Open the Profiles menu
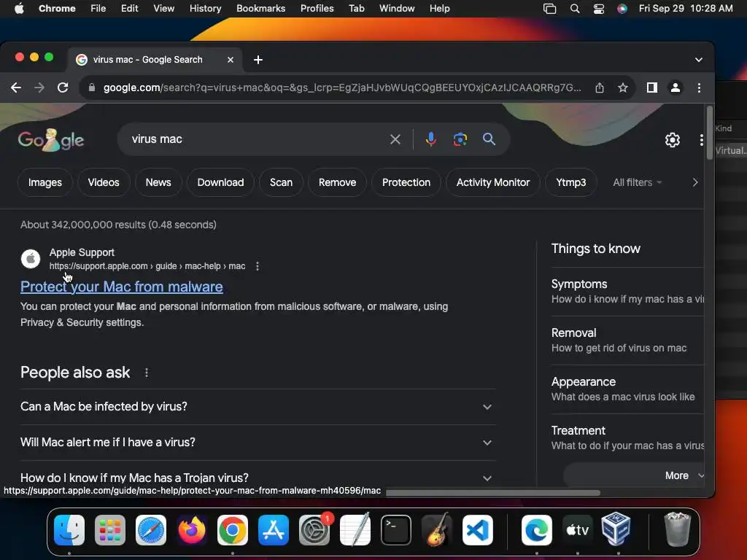Screen dimensions: 747x560 317,9
